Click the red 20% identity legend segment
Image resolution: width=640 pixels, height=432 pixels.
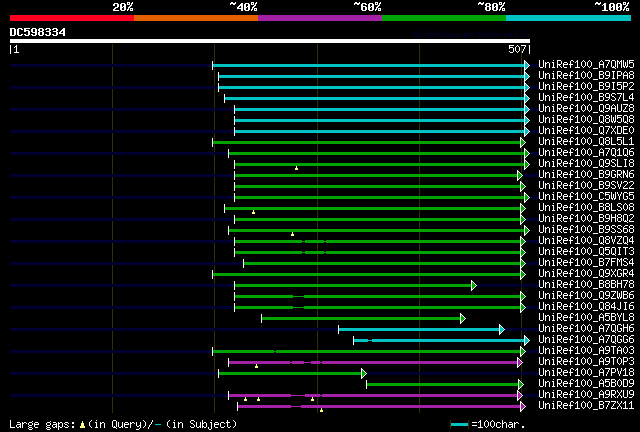coord(72,18)
